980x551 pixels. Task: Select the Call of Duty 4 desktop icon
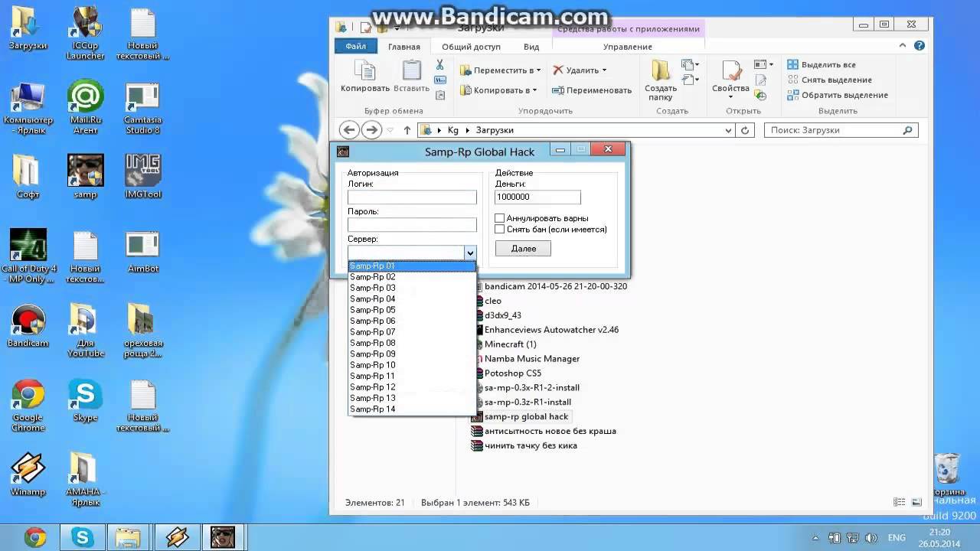coord(28,256)
